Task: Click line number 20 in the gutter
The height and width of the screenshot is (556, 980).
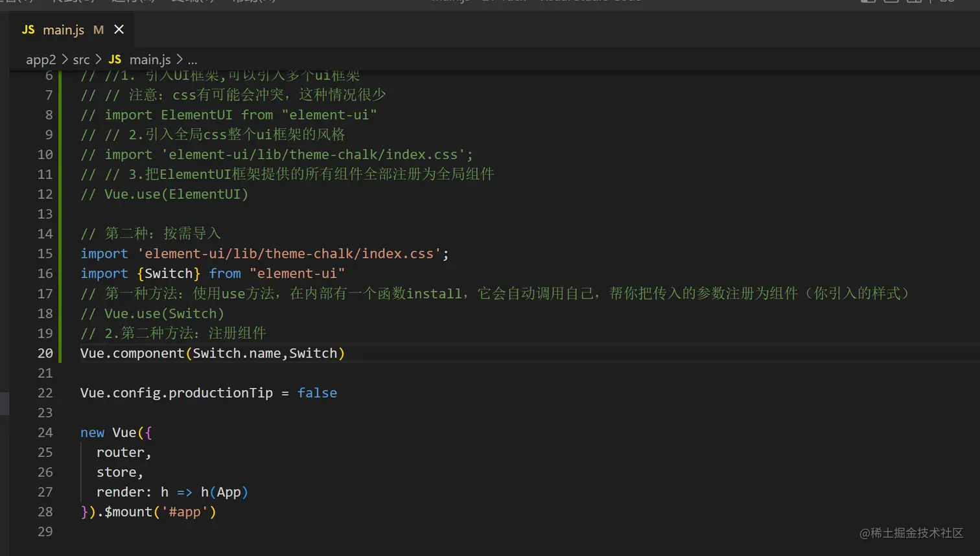Action: pos(45,353)
